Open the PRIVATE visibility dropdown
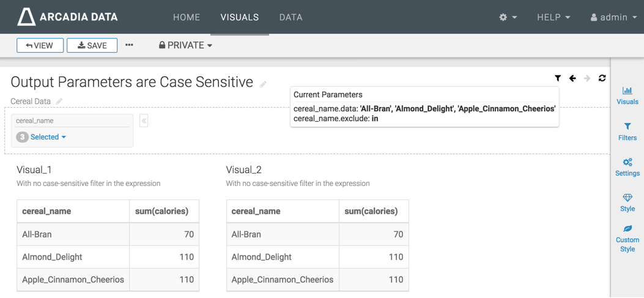 [x=185, y=45]
